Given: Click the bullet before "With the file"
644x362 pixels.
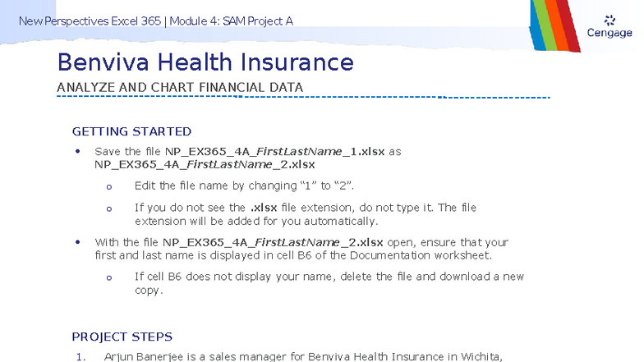Looking at the screenshot, I should (77, 242).
